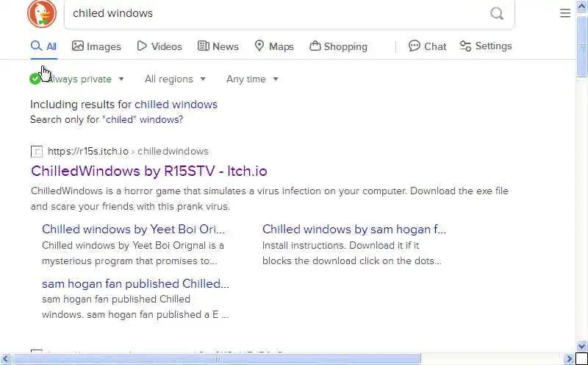Open the 'chilled windows' corrected search link
Image resolution: width=588 pixels, height=365 pixels.
tap(176, 104)
